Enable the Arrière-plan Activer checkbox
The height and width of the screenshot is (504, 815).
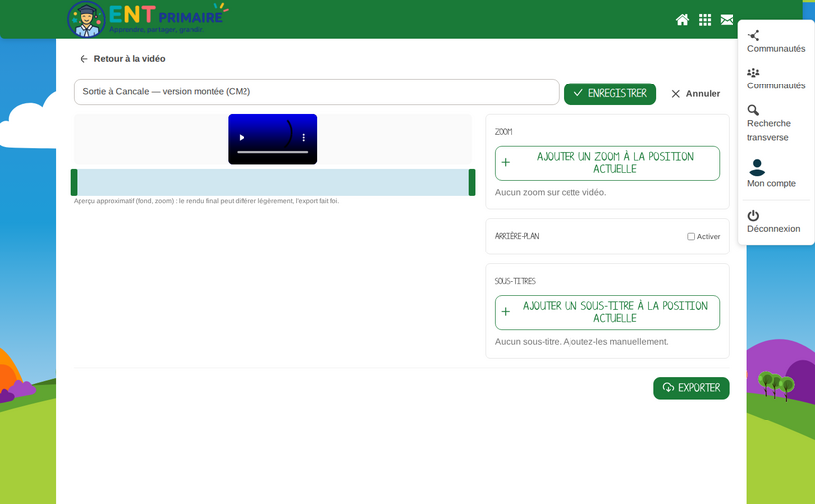coord(690,237)
